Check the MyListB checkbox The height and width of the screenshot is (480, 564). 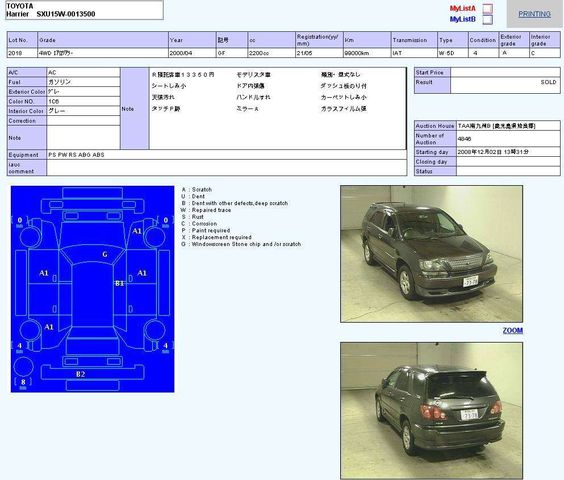click(487, 19)
